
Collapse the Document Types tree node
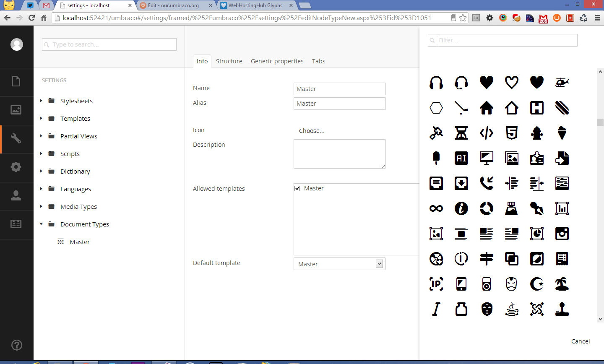(41, 224)
